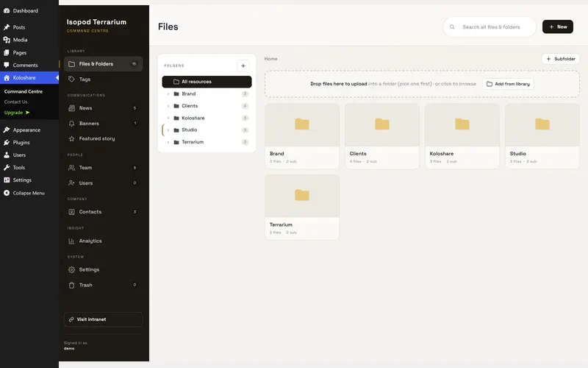The height and width of the screenshot is (368, 588).
Task: Click the WordPress Settings icon
Action: coord(7,180)
